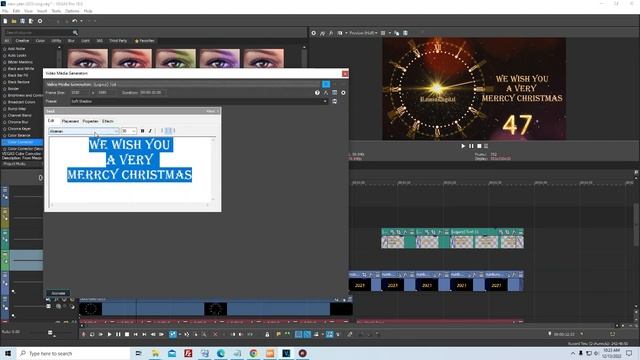This screenshot has width=640, height=360.
Task: Click the Windows taskbar search box
Action: tap(73, 353)
